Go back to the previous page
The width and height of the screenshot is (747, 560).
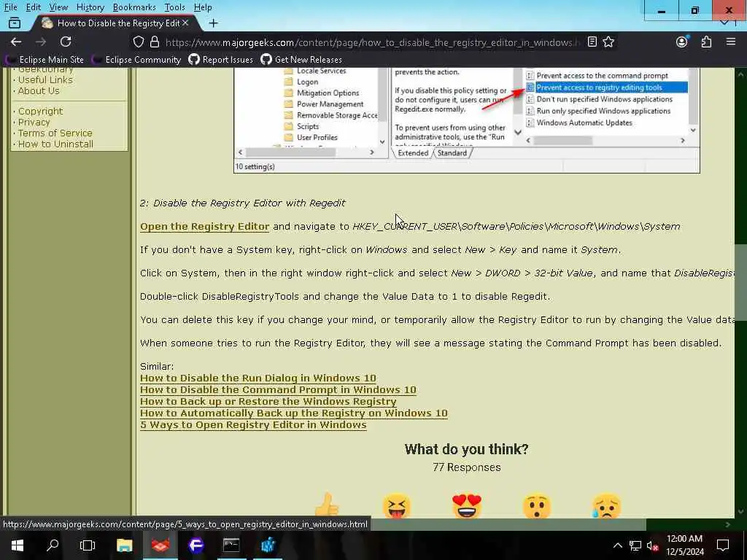tap(16, 42)
